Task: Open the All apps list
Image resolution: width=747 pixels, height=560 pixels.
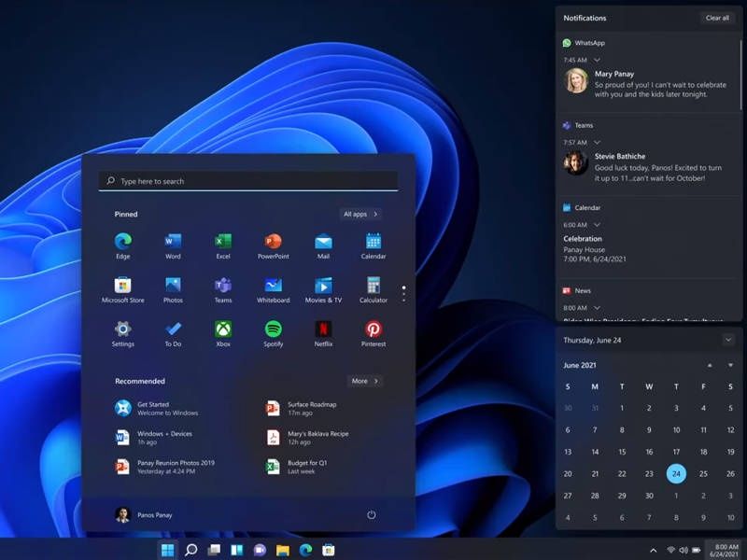Action: pos(360,214)
